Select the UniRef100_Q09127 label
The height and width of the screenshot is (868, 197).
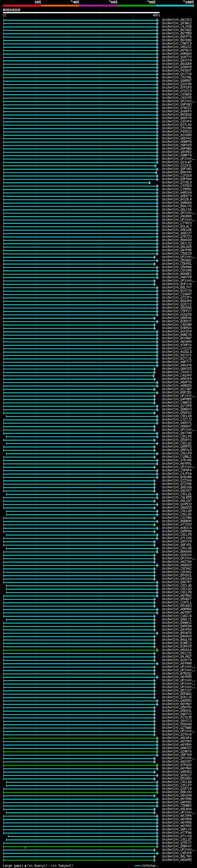(x=177, y=775)
